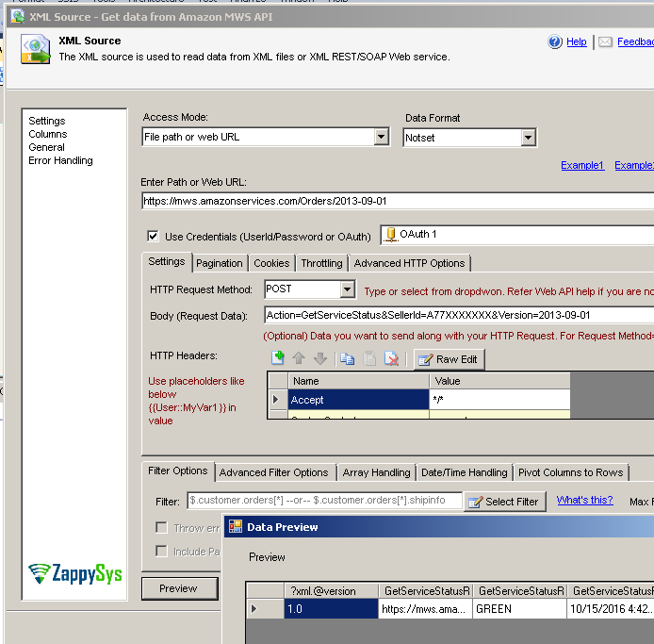The image size is (654, 644).
Task: Click the add new HTTP header icon
Action: click(x=278, y=357)
